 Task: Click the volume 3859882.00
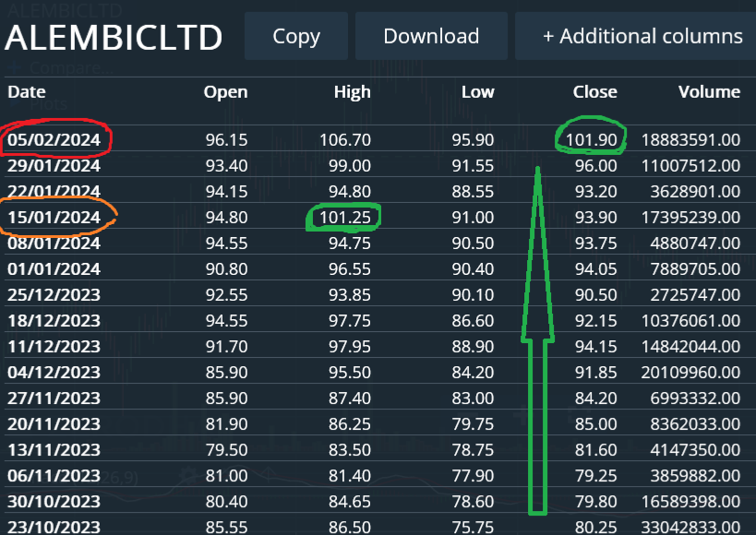tap(695, 476)
